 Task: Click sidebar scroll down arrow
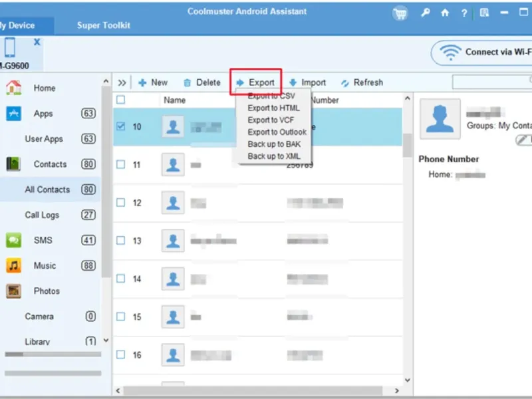coord(106,340)
